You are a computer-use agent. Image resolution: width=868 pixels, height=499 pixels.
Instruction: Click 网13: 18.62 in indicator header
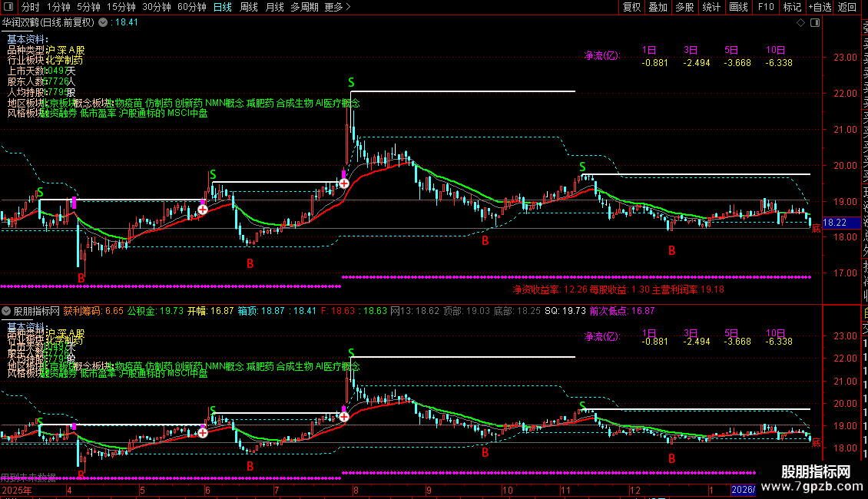click(x=415, y=311)
